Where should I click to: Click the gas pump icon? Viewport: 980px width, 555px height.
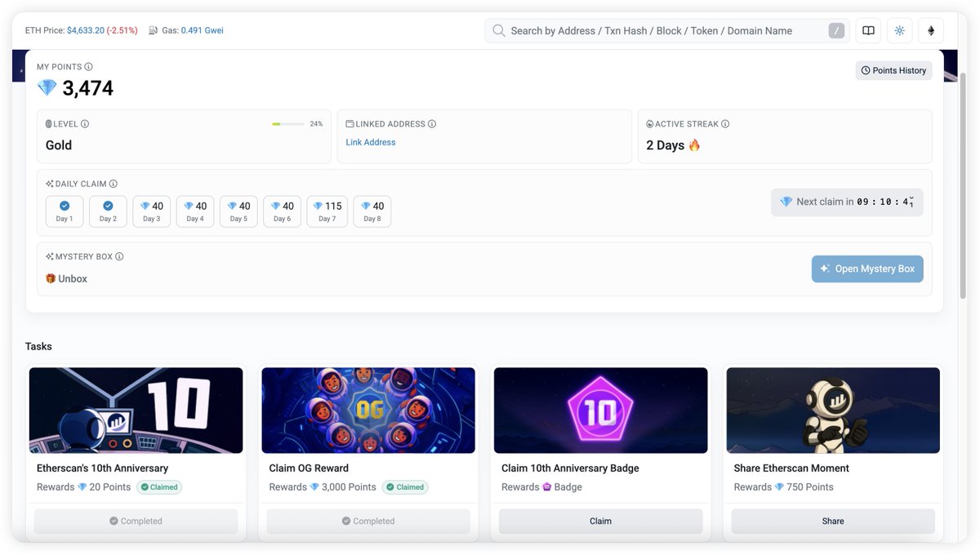154,30
